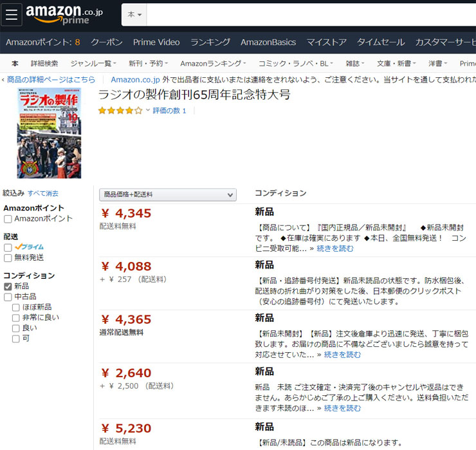Check the 良い condition checkbox
The width and height of the screenshot is (476, 450).
pyautogui.click(x=16, y=328)
